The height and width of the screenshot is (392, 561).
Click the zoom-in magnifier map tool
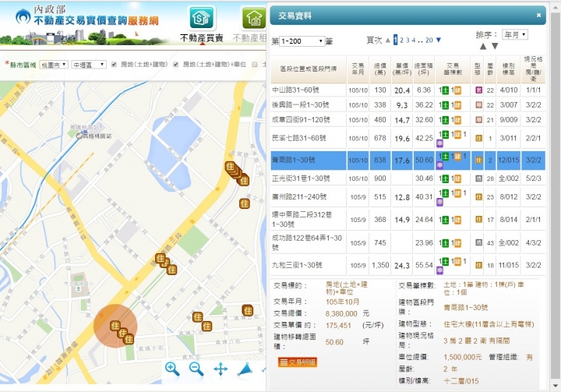(x=172, y=369)
